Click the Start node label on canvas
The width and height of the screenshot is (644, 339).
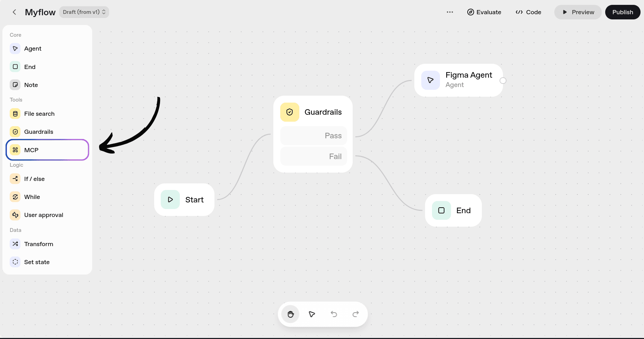[x=194, y=200]
